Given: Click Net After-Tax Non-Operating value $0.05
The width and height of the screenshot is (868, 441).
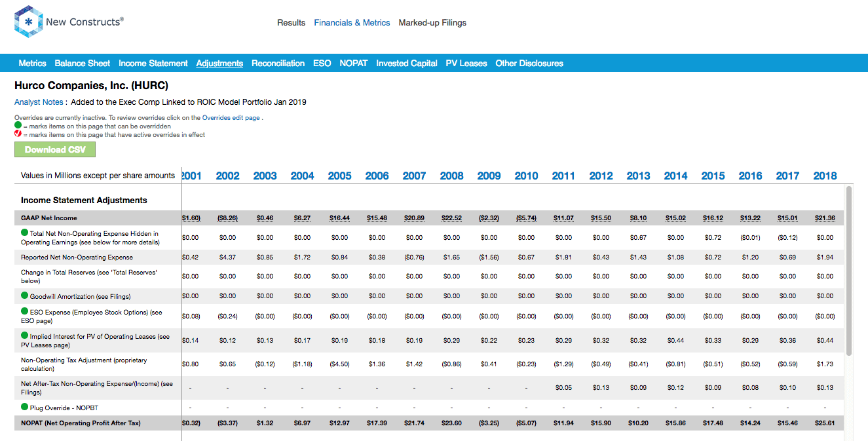Looking at the screenshot, I should (x=563, y=388).
